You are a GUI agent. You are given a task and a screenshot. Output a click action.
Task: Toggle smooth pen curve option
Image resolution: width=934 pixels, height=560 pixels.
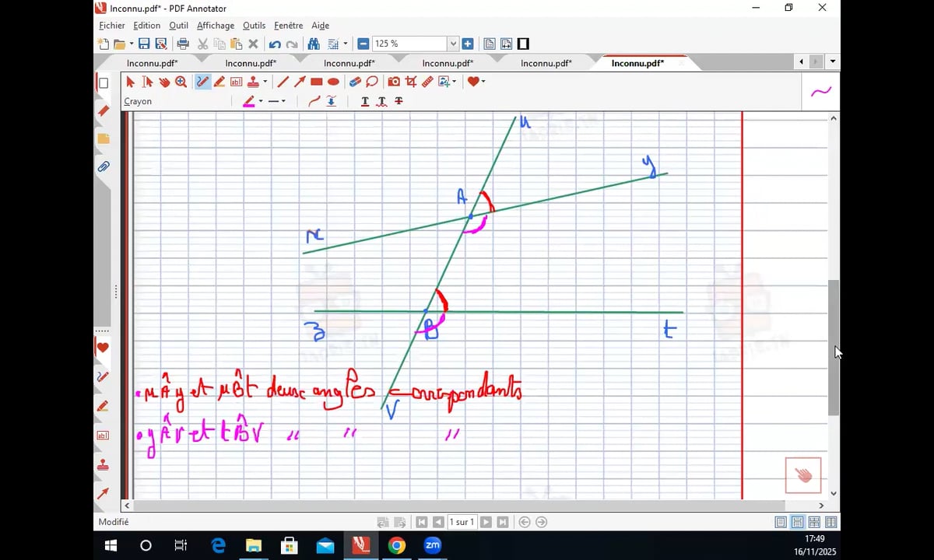pos(314,101)
